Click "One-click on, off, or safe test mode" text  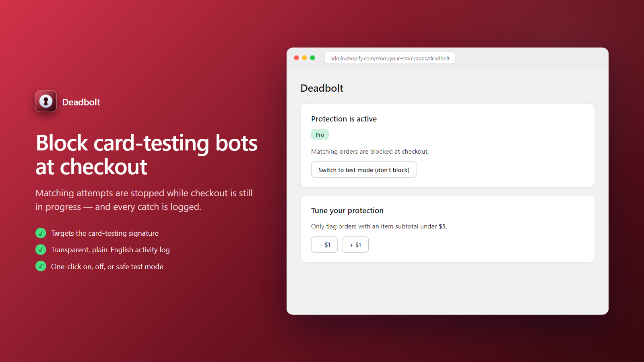(107, 267)
